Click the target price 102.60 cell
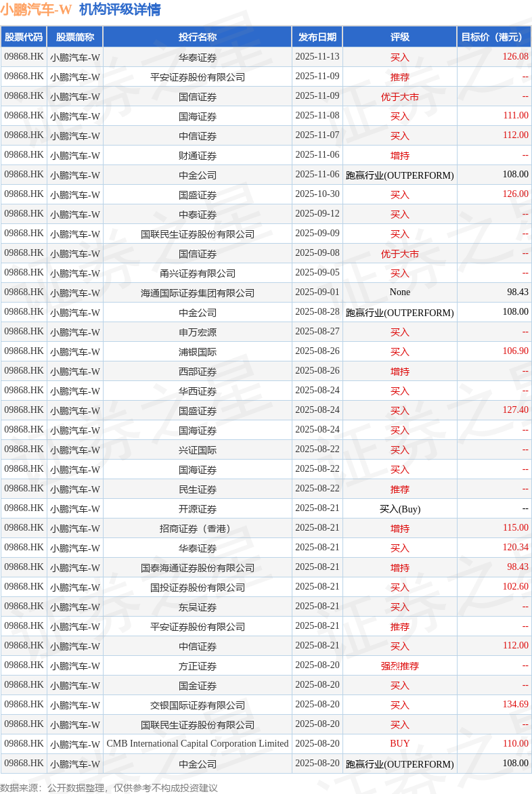Screen dimensions: 532x794 494,587
